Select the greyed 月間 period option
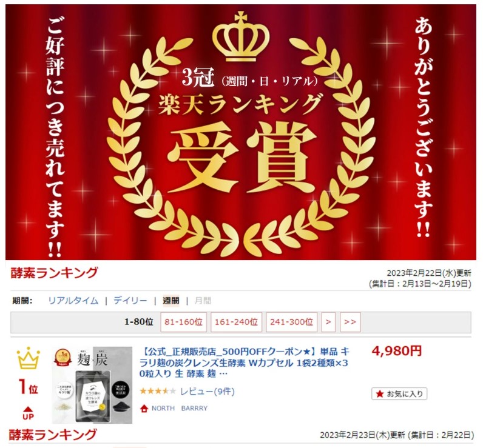 [x=203, y=301]
